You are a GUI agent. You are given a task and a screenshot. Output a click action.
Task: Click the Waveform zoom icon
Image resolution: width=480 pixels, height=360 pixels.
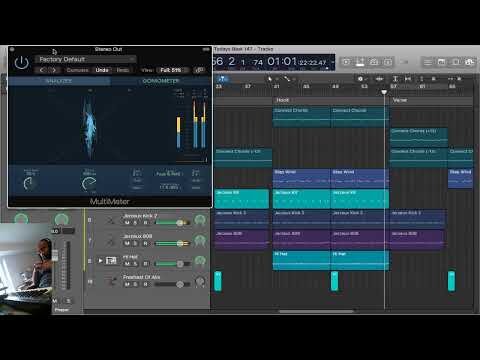pyautogui.click(x=380, y=79)
